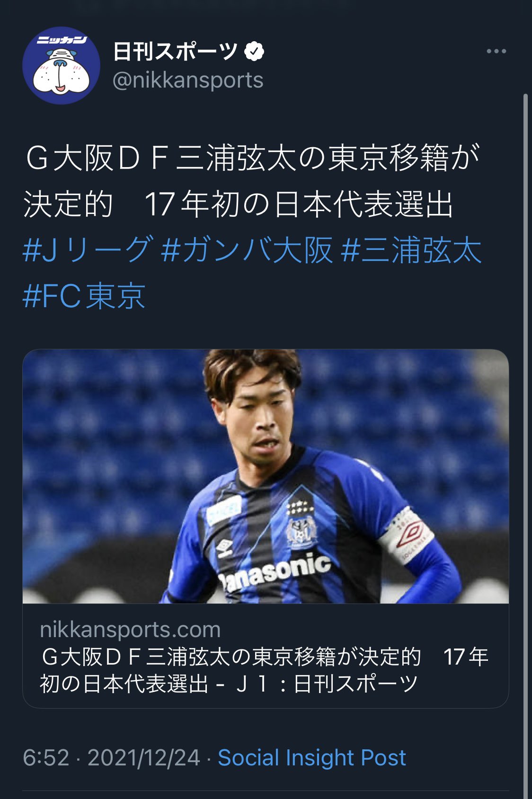
Task: Open the three-dot tweet options menu
Action: pyautogui.click(x=496, y=51)
